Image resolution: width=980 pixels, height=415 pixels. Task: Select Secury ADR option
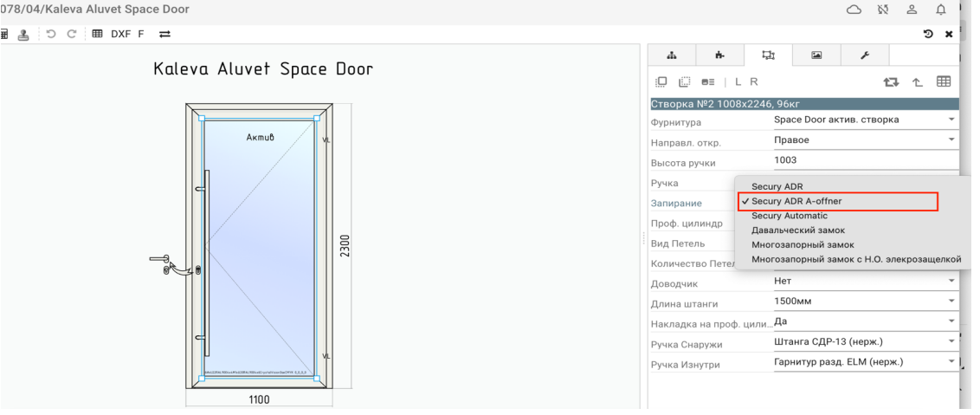click(777, 186)
